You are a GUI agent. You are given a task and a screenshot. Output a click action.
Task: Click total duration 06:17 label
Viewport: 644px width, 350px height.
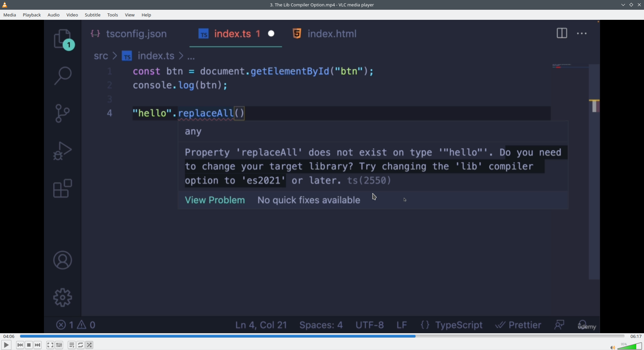click(636, 336)
